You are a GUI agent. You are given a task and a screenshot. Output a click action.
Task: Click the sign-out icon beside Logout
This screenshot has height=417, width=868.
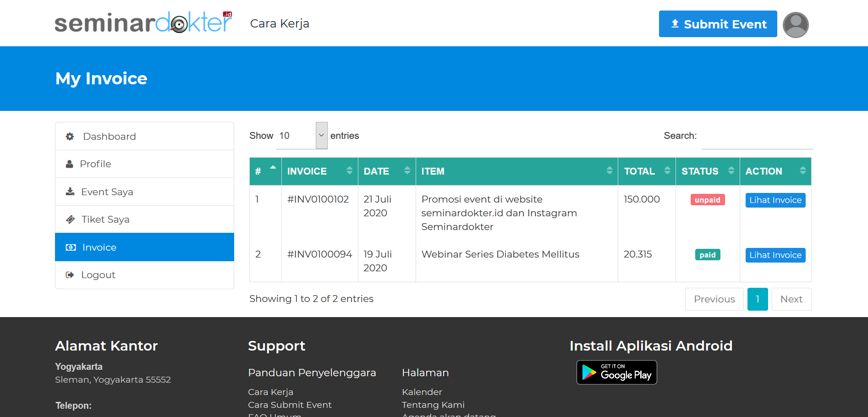click(x=70, y=275)
